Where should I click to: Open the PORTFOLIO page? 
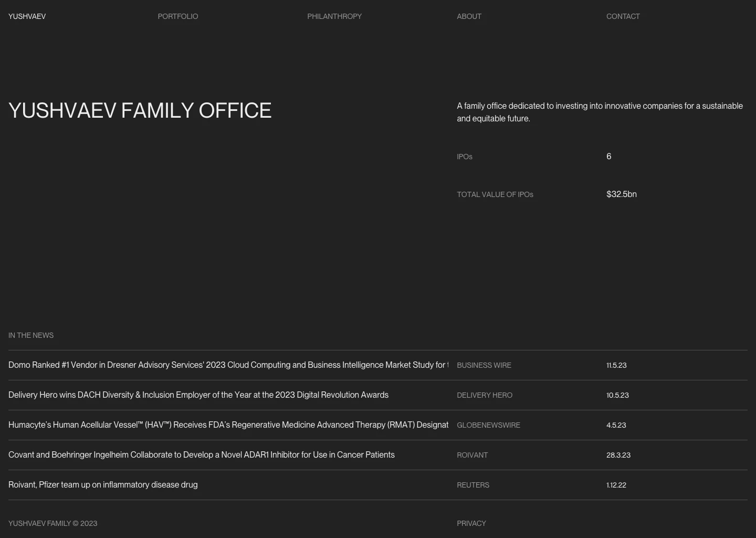pos(177,16)
